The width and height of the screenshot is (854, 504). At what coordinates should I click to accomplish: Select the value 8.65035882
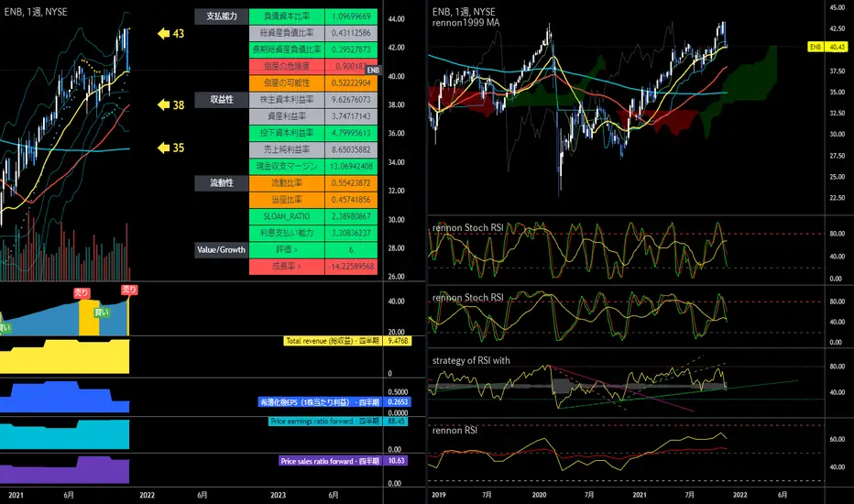click(x=351, y=149)
